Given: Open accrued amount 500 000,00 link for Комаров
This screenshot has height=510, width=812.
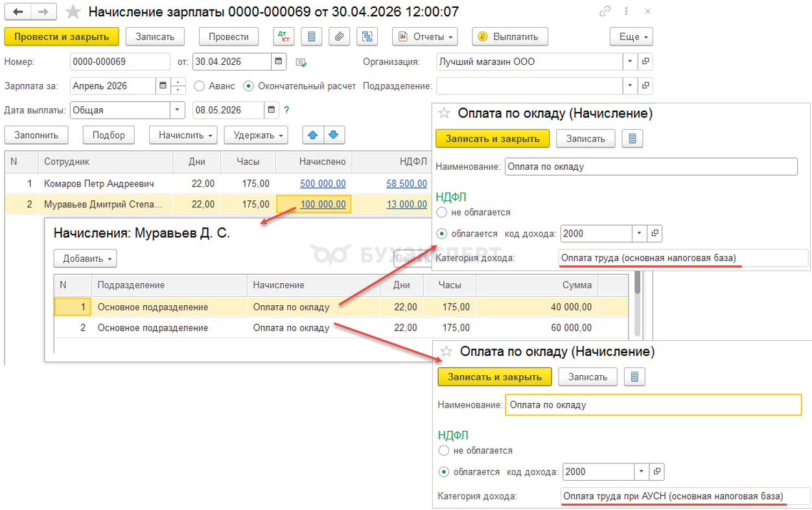Looking at the screenshot, I should pyautogui.click(x=323, y=183).
